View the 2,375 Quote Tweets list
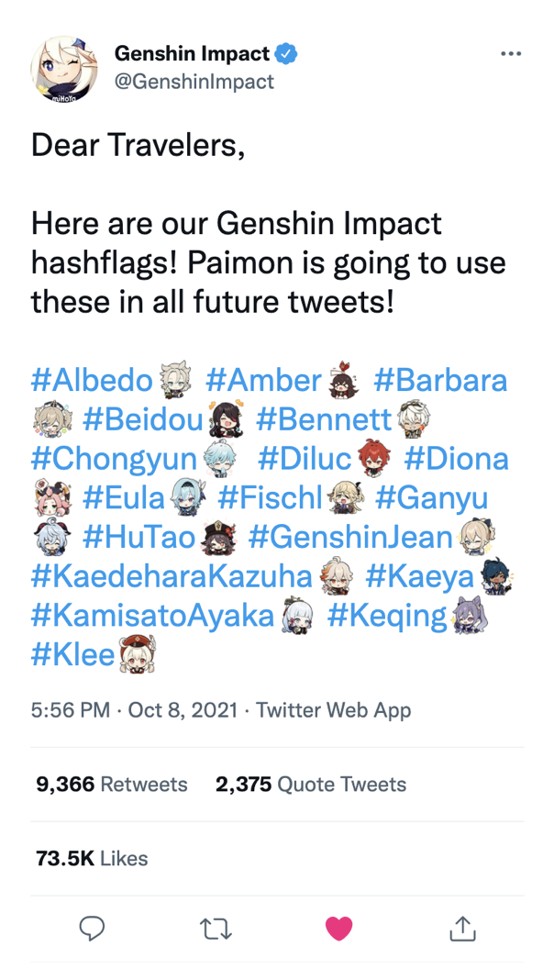 311,785
